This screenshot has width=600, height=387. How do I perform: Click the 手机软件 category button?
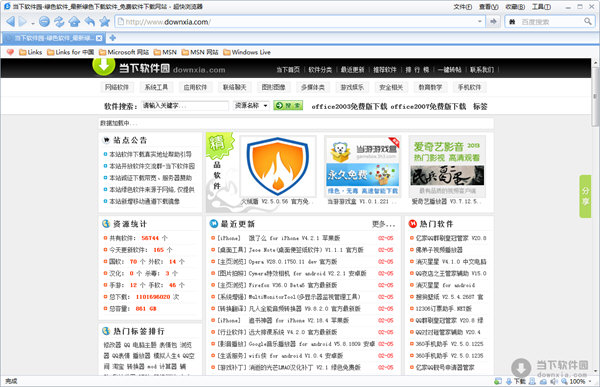tap(470, 87)
